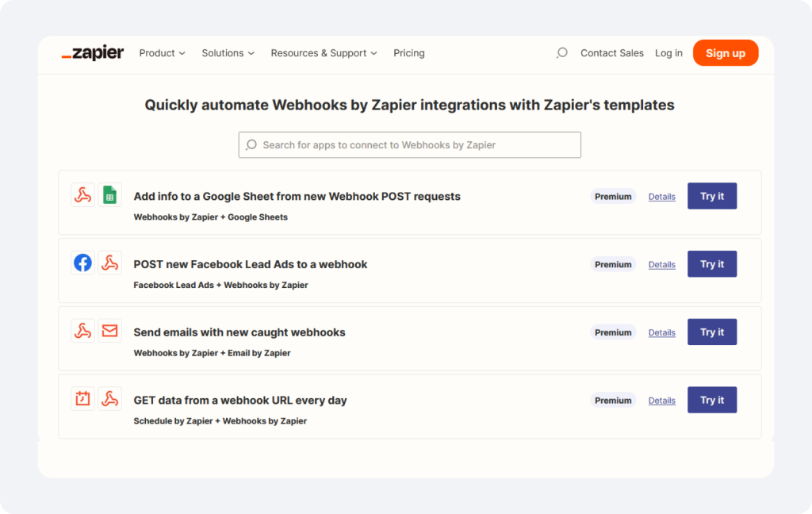Click the Google Sheets icon
This screenshot has height=514, width=812.
(109, 195)
